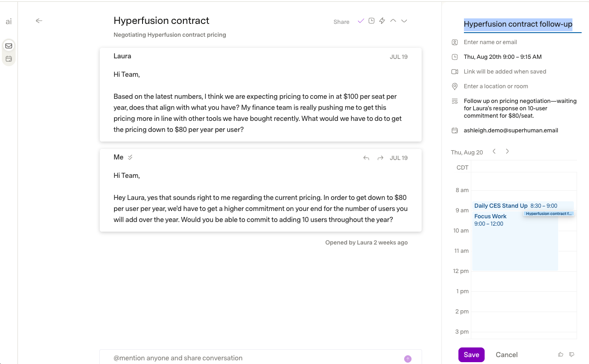Click the thumbs up feedback icon
The width and height of the screenshot is (589, 364).
560,354
